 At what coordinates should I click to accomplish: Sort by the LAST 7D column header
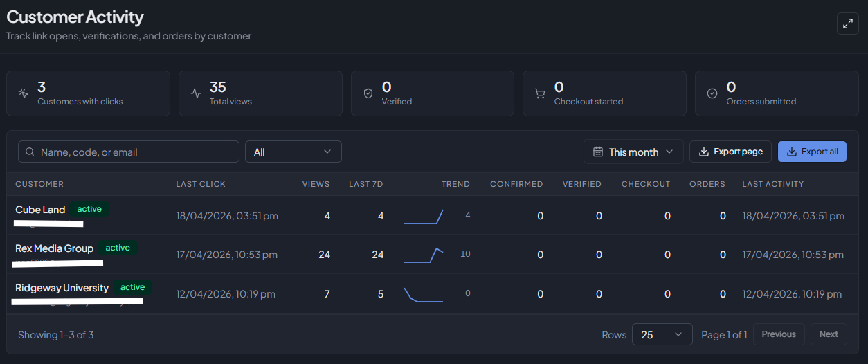coord(366,184)
